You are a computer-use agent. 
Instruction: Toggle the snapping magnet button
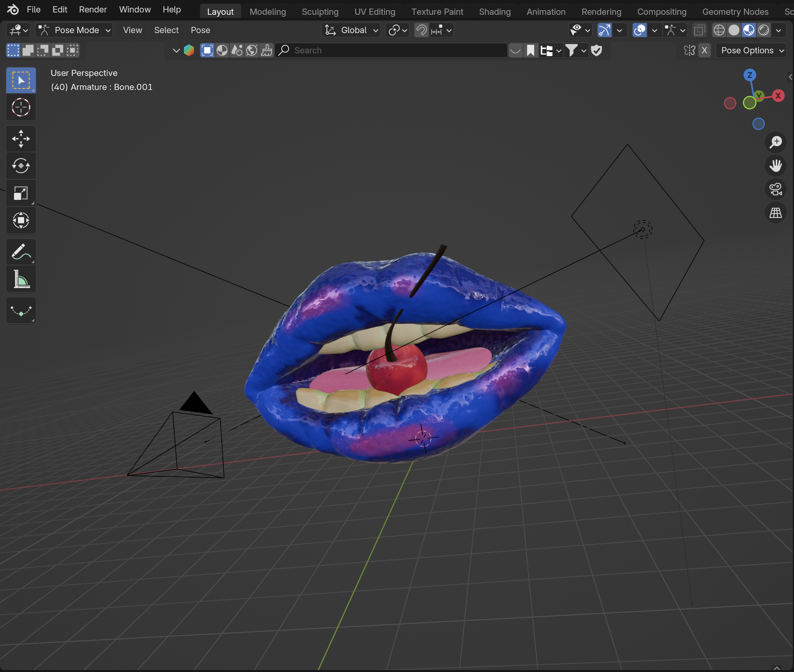421,30
